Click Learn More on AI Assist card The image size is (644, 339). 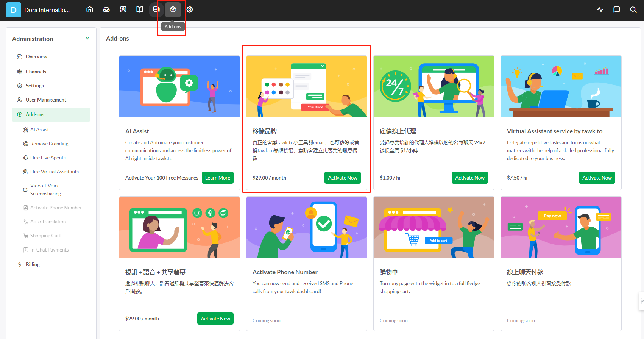217,178
